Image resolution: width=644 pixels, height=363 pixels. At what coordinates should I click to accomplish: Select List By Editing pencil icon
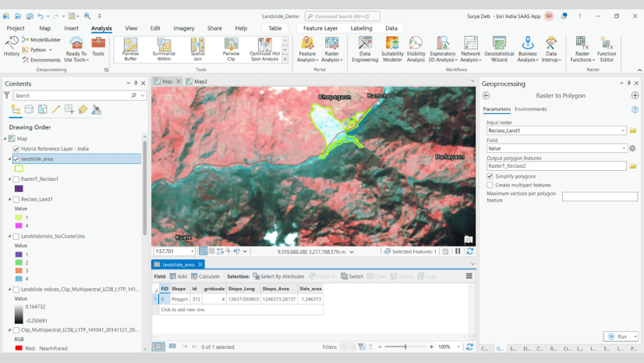pyautogui.click(x=56, y=109)
